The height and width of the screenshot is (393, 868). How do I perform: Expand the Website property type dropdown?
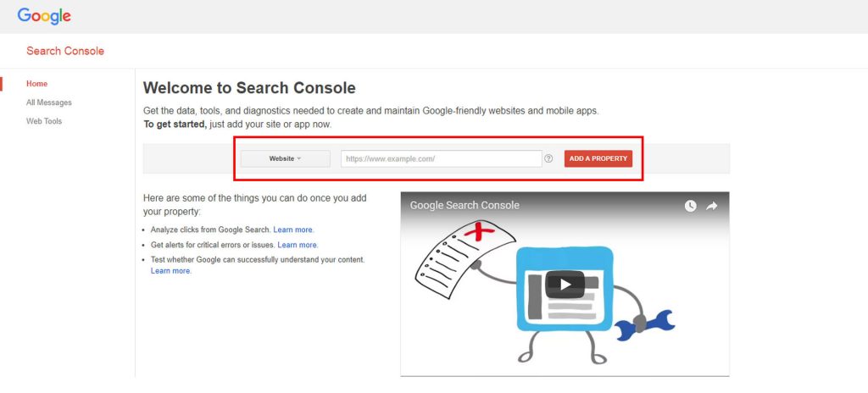(285, 158)
